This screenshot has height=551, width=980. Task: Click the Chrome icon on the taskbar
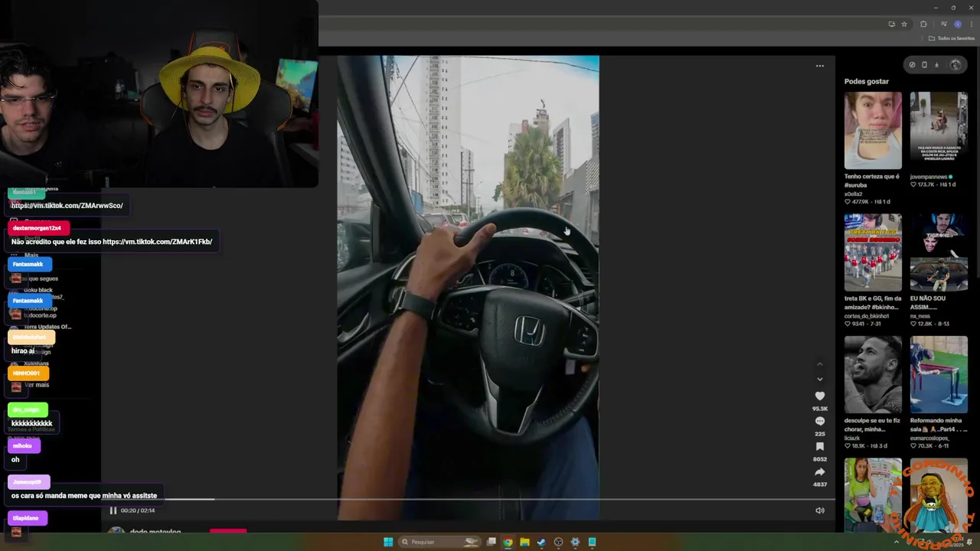pyautogui.click(x=508, y=542)
